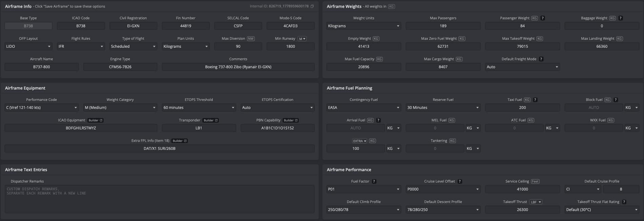Edit the Taxi Fuel value field
Image resolution: width=644 pixels, height=221 pixels.
pyautogui.click(x=522, y=107)
